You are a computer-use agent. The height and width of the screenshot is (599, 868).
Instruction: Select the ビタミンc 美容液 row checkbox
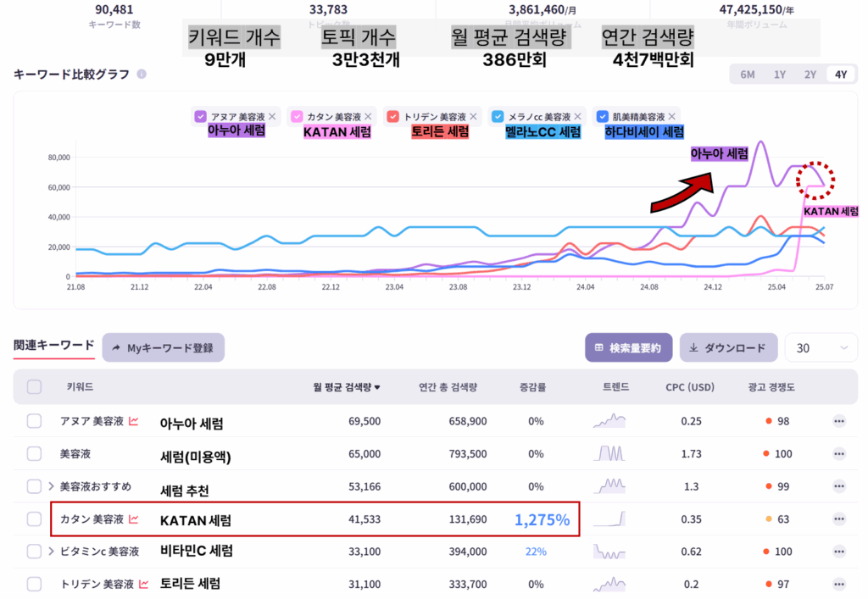pyautogui.click(x=34, y=552)
